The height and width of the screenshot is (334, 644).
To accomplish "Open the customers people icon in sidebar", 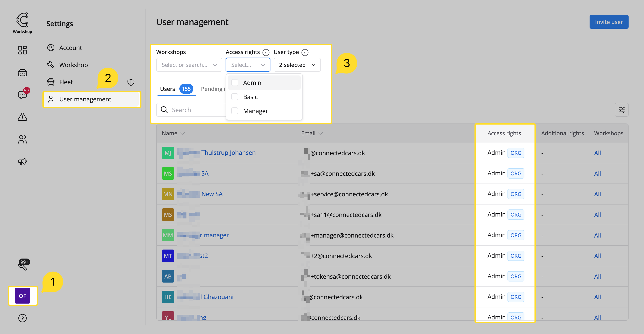I will 22,139.
